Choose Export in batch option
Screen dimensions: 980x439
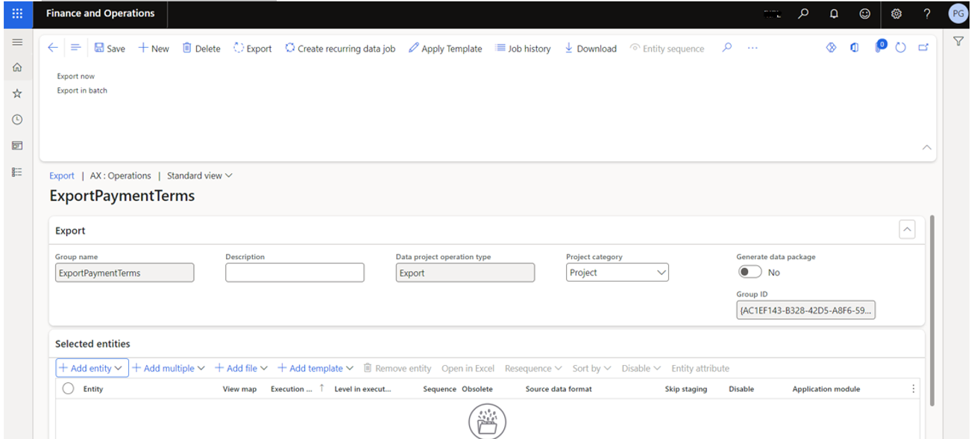click(x=82, y=90)
